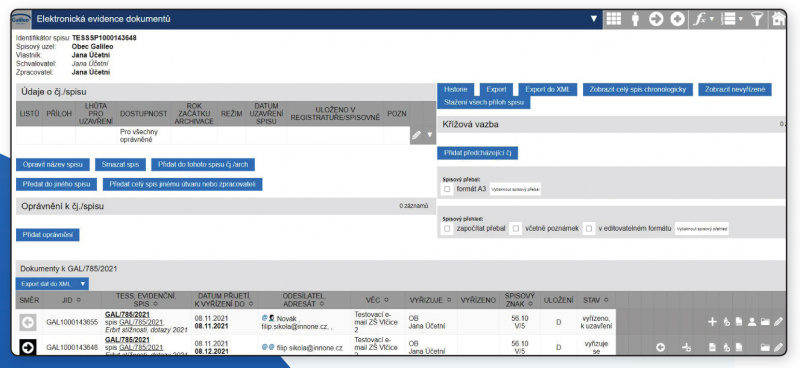Go to home via house icon
Viewport: 800px width, 368px height.
(x=778, y=19)
